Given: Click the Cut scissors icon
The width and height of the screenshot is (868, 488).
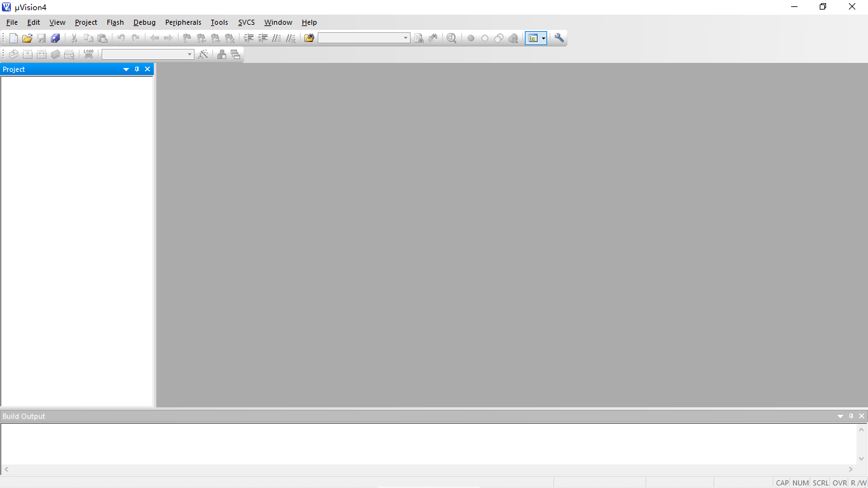Looking at the screenshot, I should point(74,38).
